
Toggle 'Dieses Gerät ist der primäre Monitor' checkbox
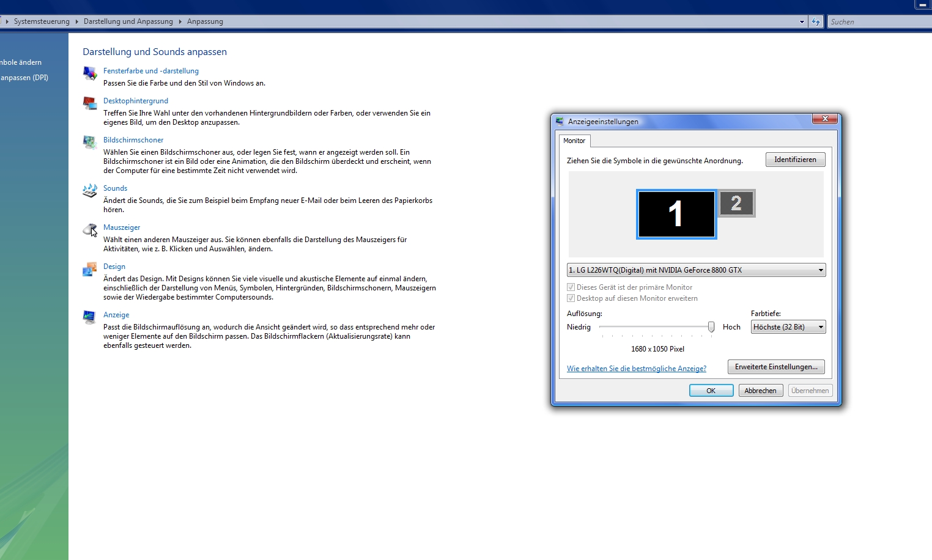[571, 287]
